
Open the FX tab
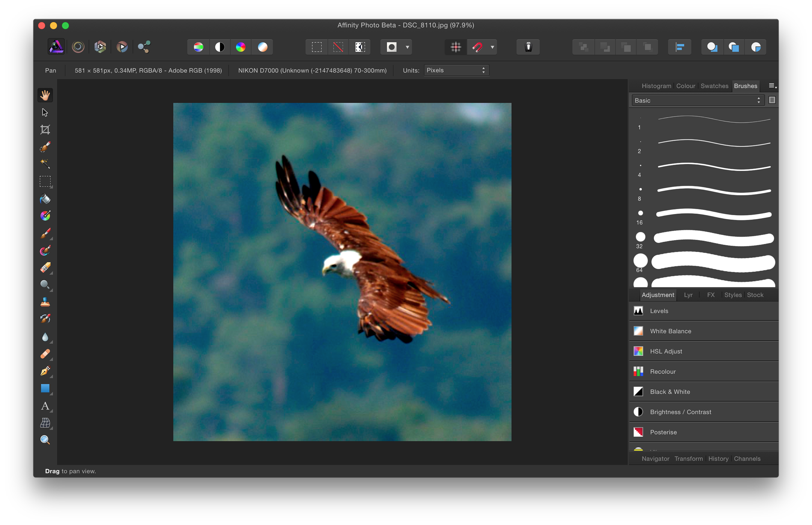[x=710, y=295]
